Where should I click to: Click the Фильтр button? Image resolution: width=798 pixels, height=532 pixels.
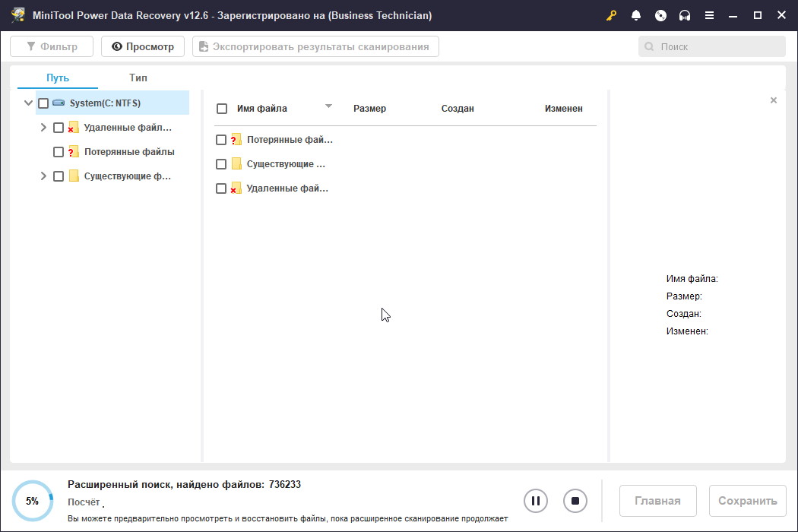coord(52,46)
